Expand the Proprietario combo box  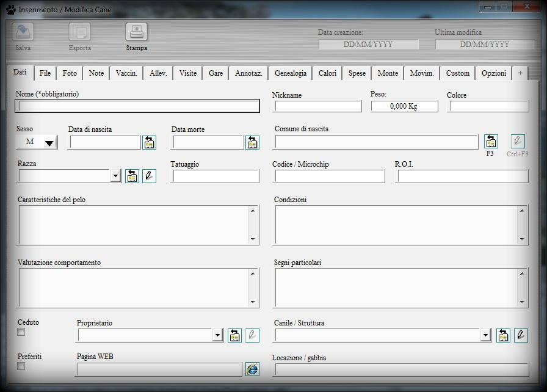[x=218, y=335]
